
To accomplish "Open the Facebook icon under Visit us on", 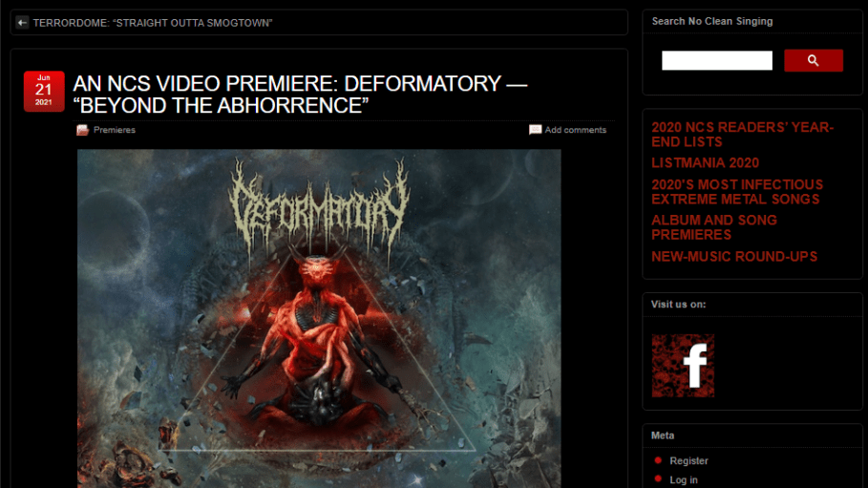I will [683, 366].
